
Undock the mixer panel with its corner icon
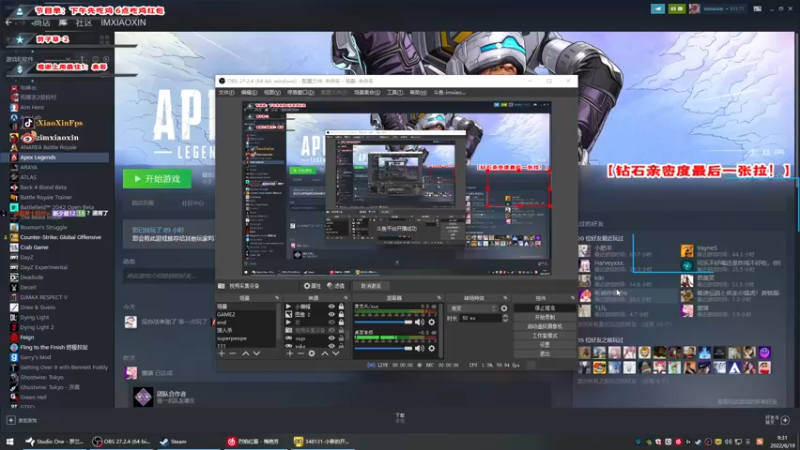coord(439,298)
